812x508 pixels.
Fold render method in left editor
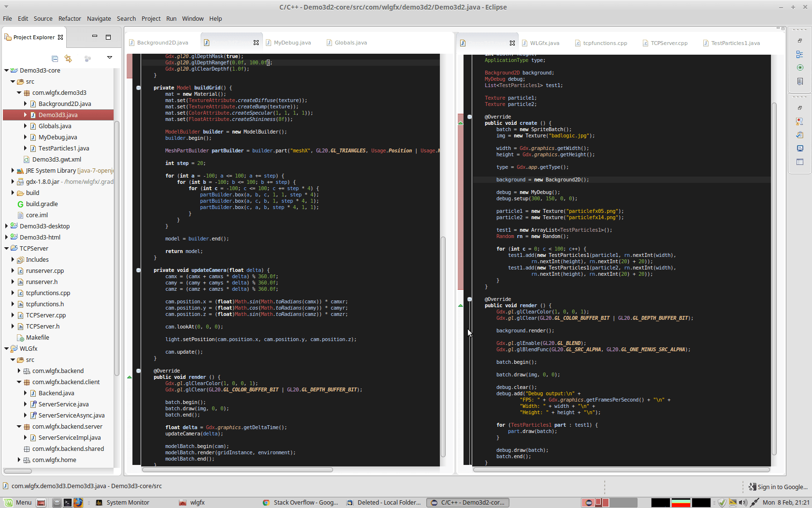(138, 371)
